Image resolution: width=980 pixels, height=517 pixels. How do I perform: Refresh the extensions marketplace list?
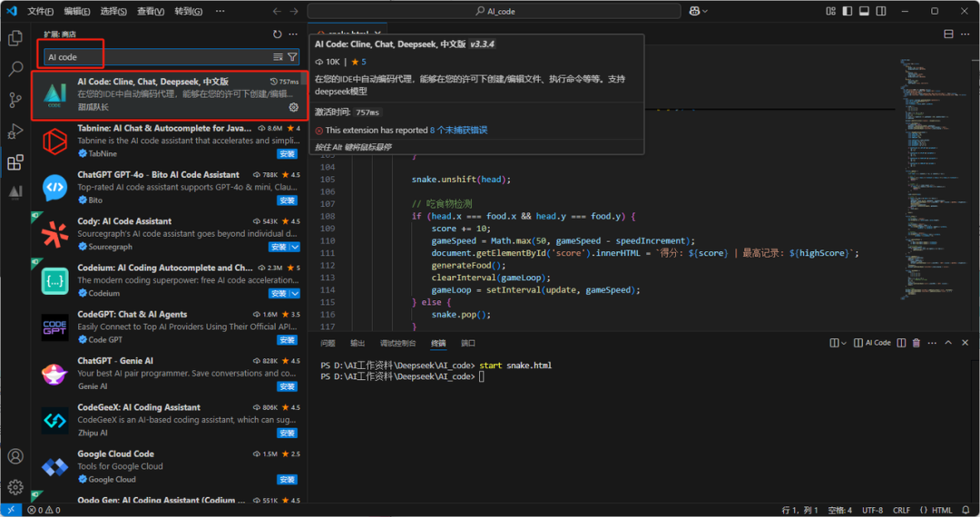(x=277, y=34)
